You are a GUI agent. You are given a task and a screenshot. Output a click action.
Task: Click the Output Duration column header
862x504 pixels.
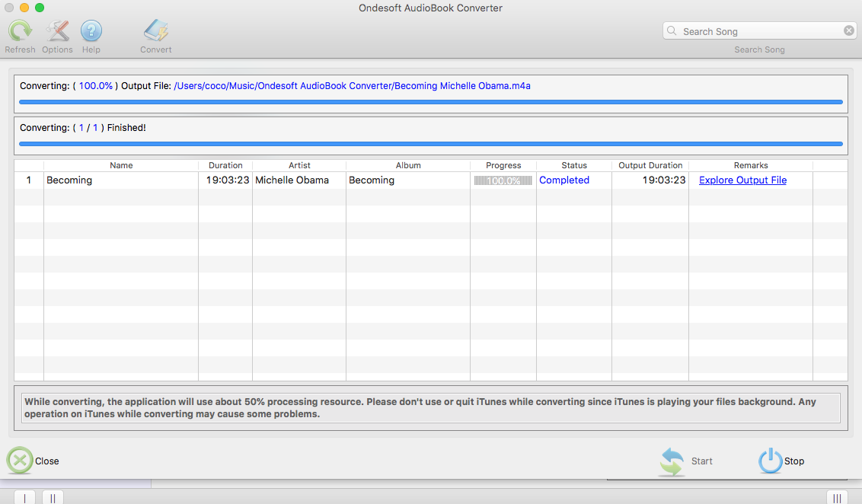pos(650,165)
